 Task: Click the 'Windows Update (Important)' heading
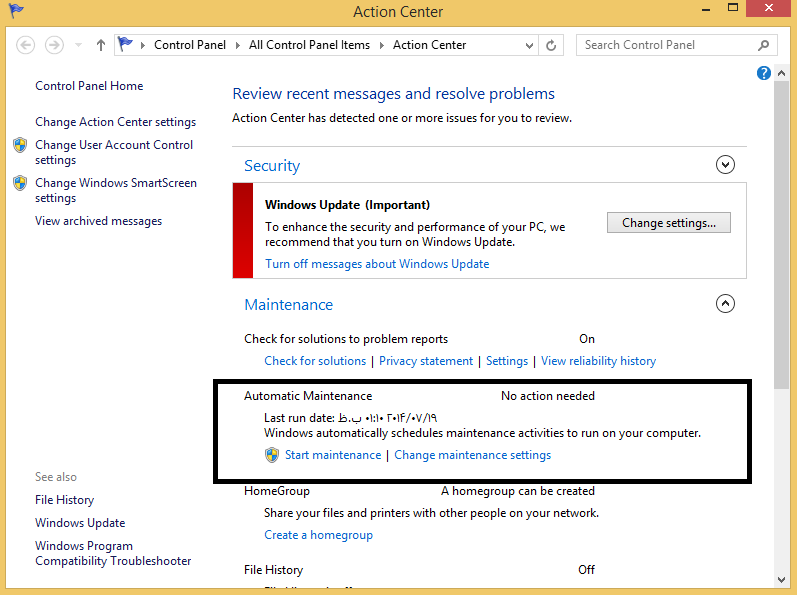[347, 205]
